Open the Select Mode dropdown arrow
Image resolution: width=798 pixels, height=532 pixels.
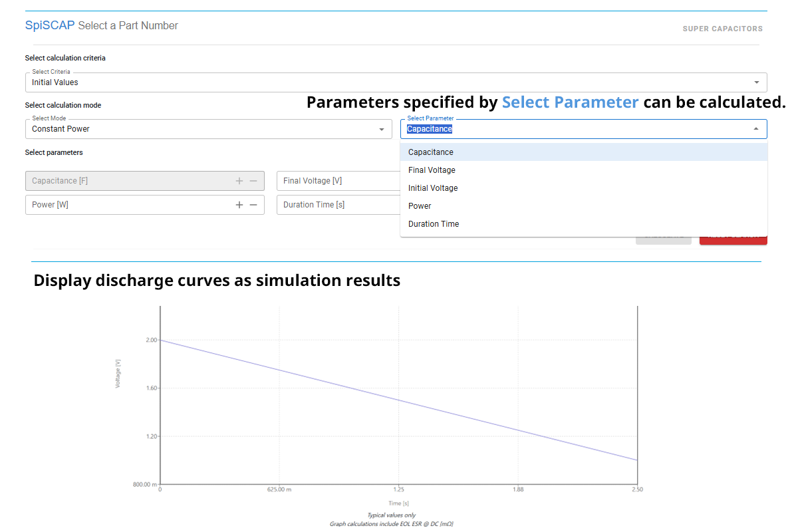click(x=381, y=129)
